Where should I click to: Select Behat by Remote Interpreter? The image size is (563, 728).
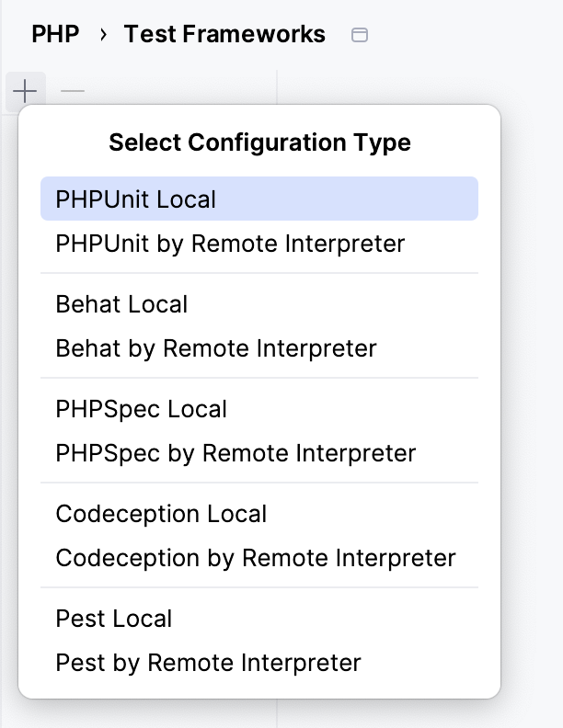216,348
